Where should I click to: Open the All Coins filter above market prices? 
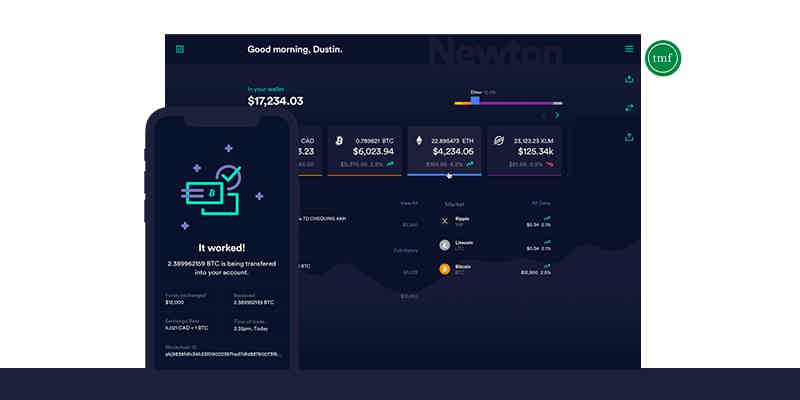coord(541,203)
